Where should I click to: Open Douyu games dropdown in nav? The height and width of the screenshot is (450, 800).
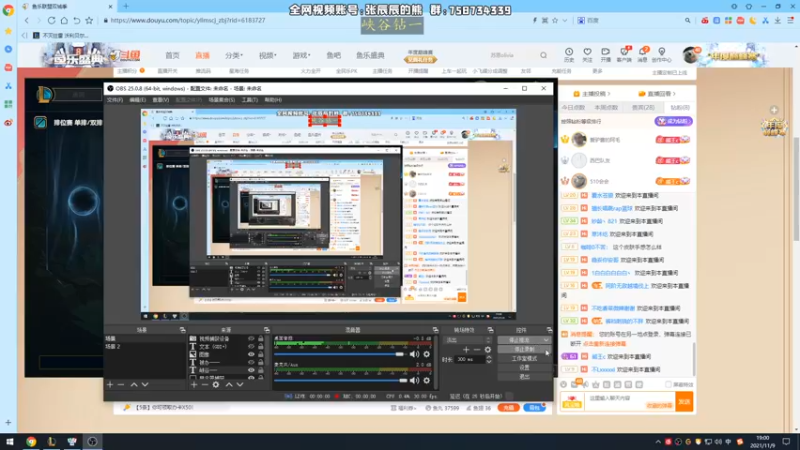tap(301, 55)
